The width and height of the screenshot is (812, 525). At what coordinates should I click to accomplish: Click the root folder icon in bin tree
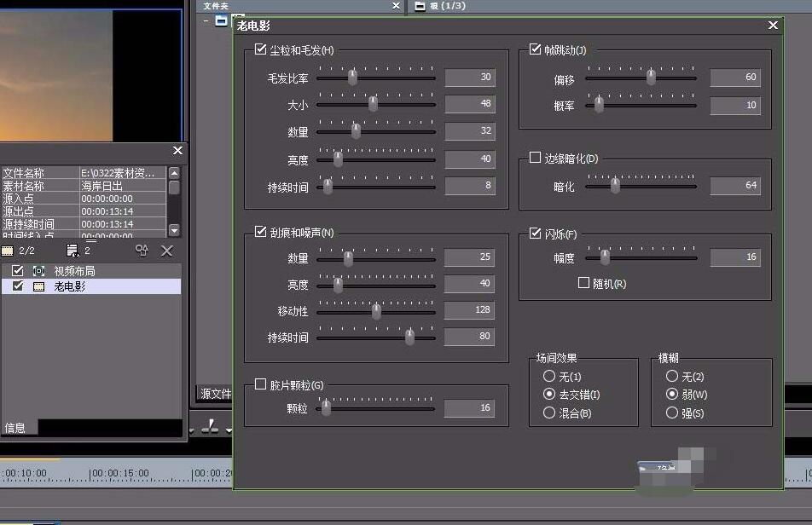tap(222, 20)
